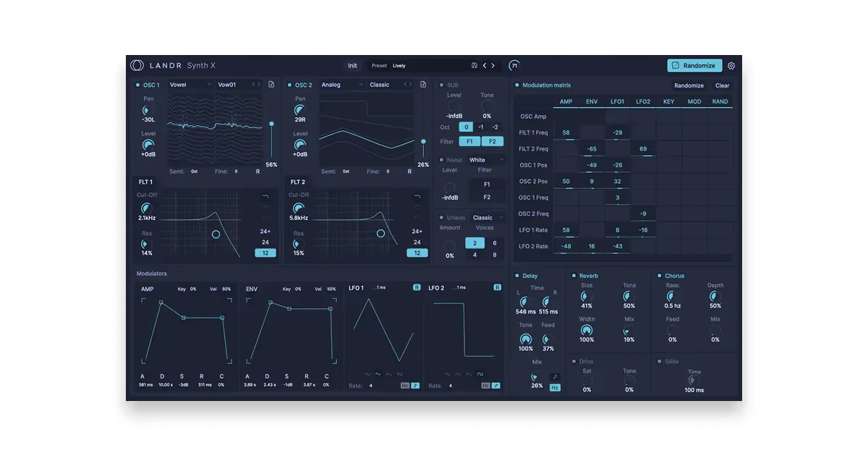Click the Init button
Image resolution: width=868 pixels, height=456 pixels.
click(x=352, y=66)
